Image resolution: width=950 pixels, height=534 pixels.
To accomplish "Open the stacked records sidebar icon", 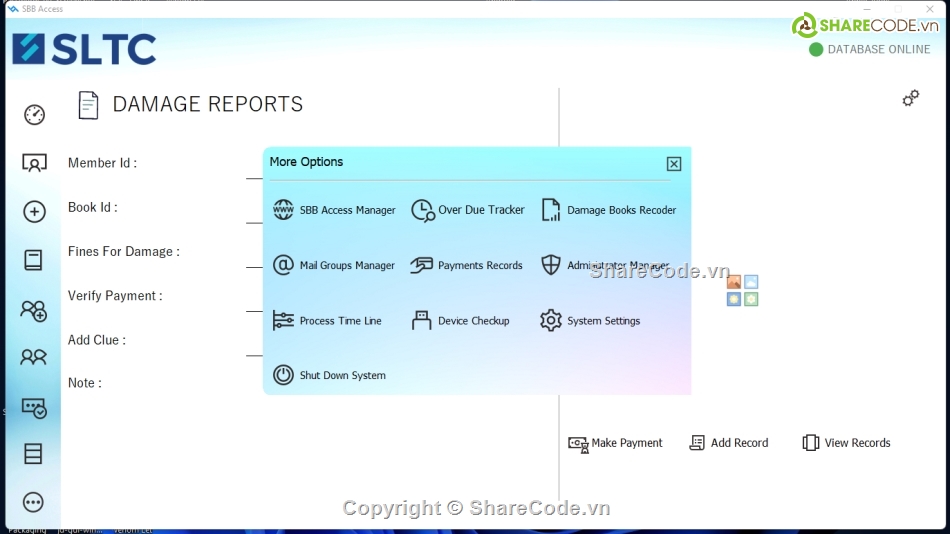I will coord(34,454).
